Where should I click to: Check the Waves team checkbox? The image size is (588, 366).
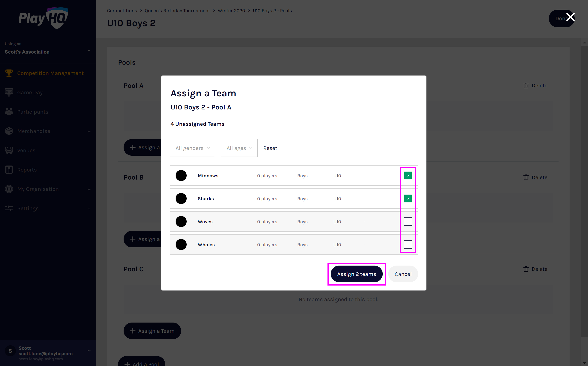pyautogui.click(x=408, y=221)
